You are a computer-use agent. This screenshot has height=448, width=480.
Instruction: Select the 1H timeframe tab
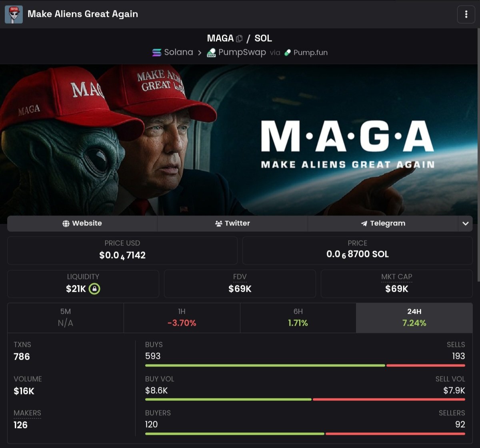(x=182, y=318)
